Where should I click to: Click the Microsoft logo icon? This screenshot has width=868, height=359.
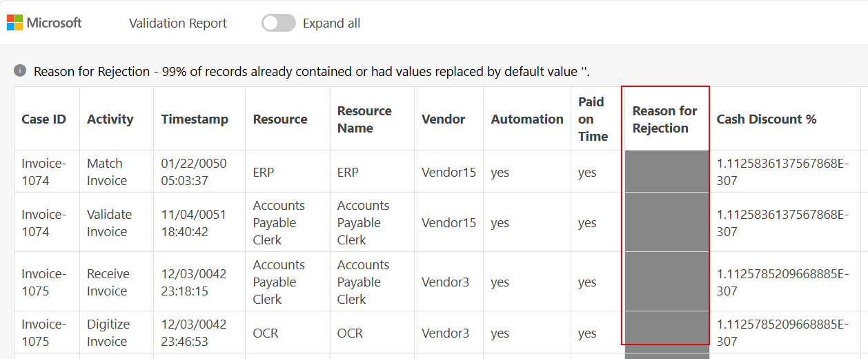point(15,23)
